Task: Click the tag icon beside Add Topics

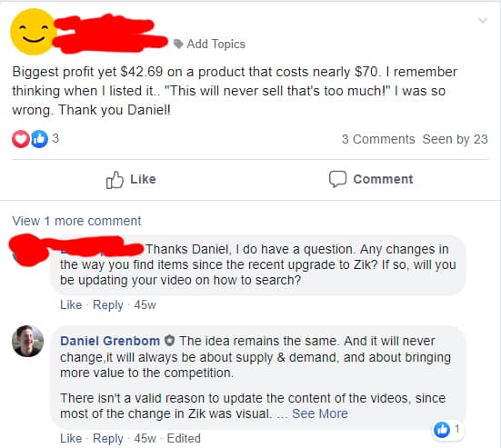Action: 178,44
